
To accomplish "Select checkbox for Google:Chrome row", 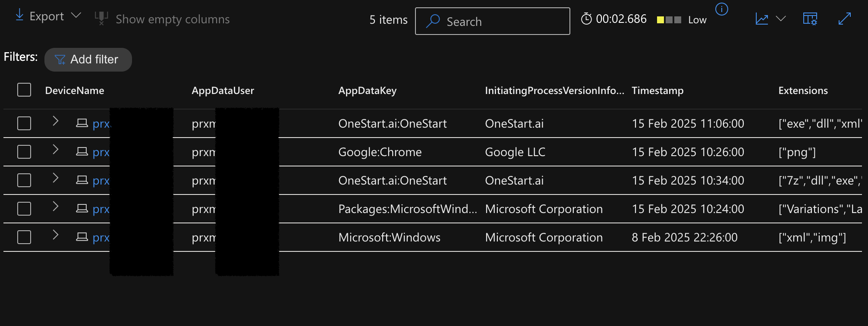I will click(24, 152).
